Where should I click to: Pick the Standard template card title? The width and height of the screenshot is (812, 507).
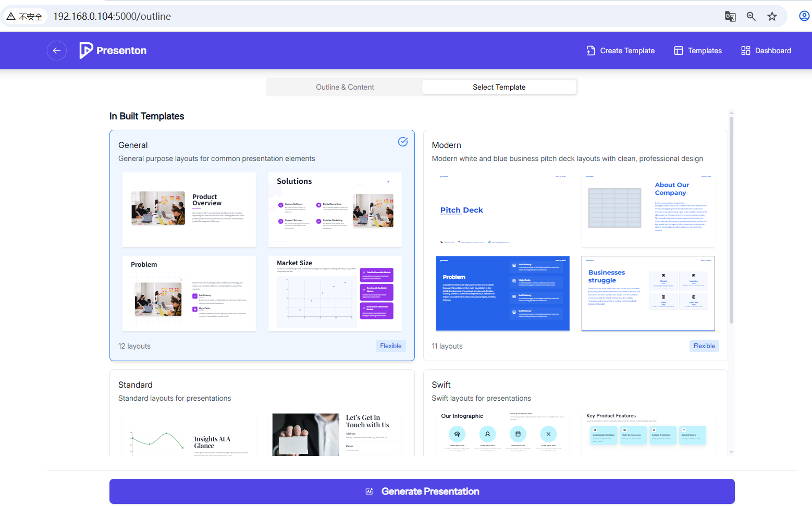136,385
